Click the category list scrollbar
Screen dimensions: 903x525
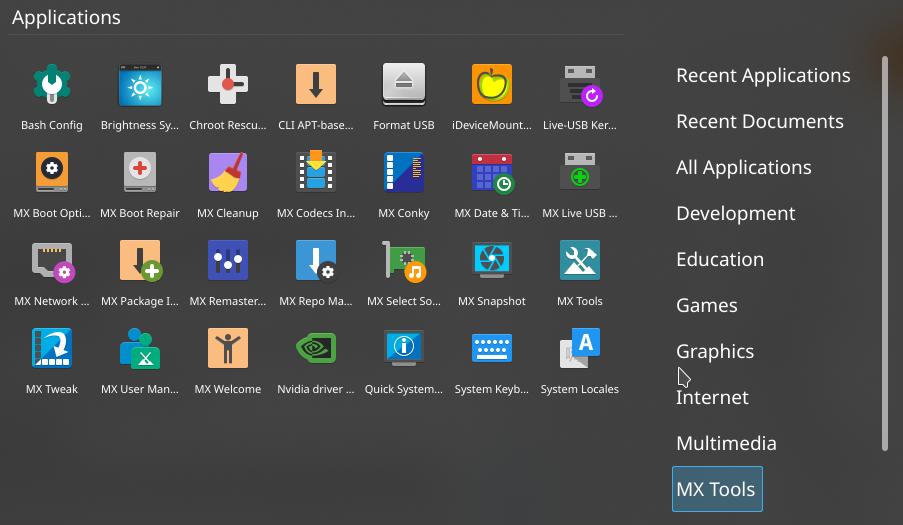(x=885, y=253)
